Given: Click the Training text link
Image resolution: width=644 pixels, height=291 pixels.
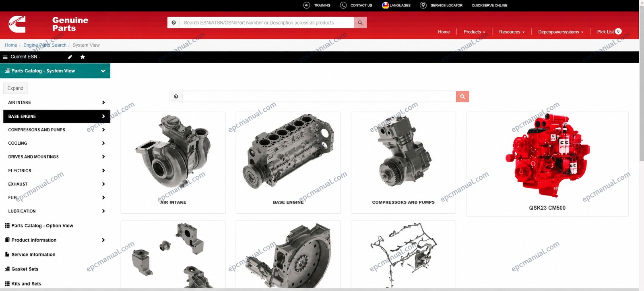Looking at the screenshot, I should (x=322, y=5).
